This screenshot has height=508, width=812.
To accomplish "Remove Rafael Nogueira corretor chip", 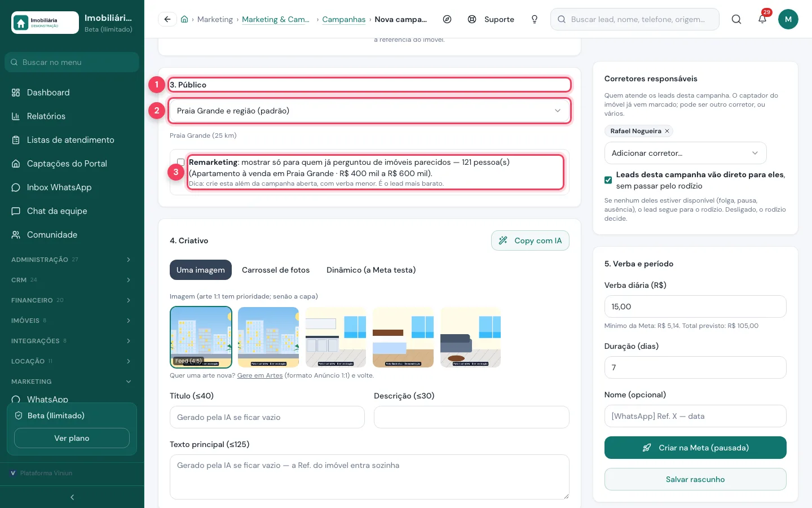I will tap(667, 131).
